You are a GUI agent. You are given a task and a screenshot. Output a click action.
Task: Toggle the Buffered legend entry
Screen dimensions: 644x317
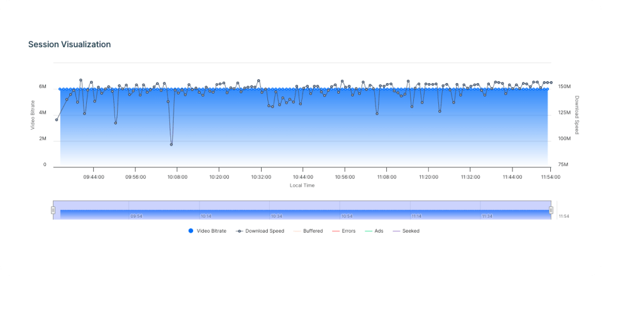(308, 231)
